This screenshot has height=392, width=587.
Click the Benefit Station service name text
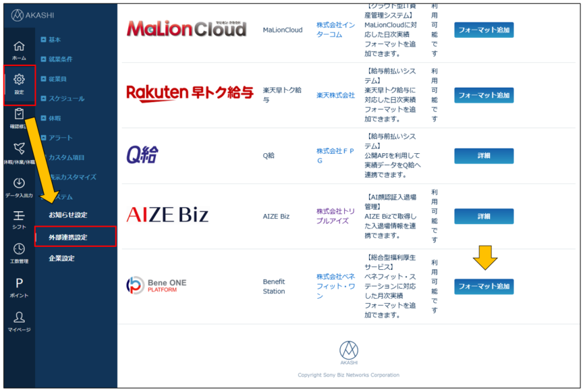click(x=274, y=287)
